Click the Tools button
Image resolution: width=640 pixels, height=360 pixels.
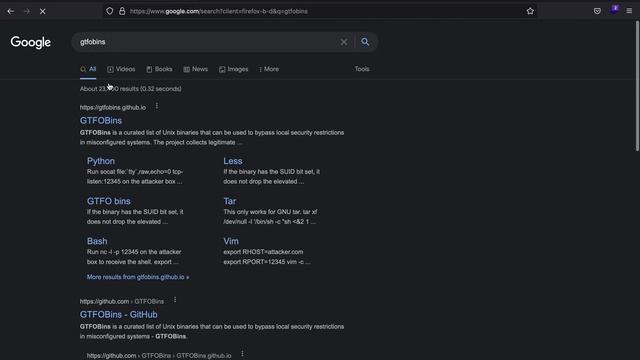pyautogui.click(x=362, y=69)
